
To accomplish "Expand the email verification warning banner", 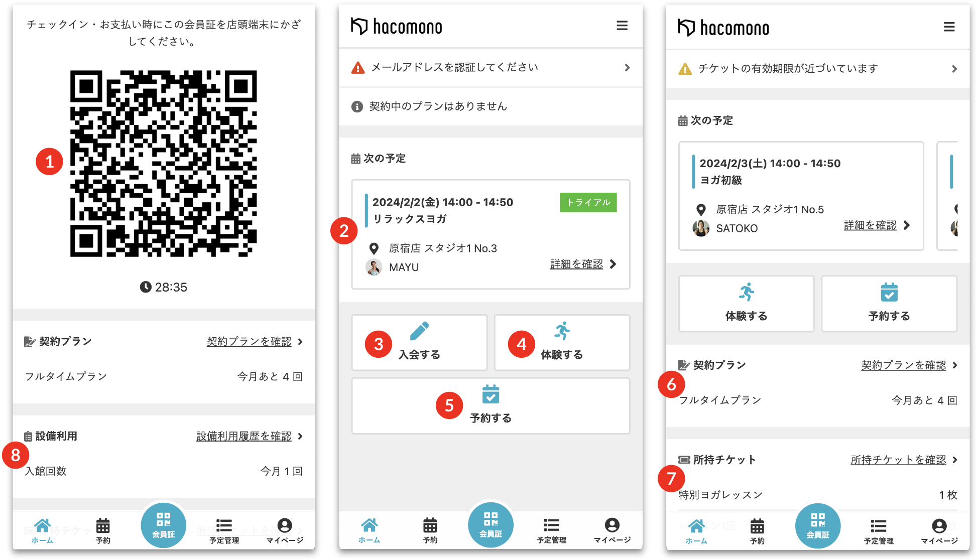I will tap(491, 67).
